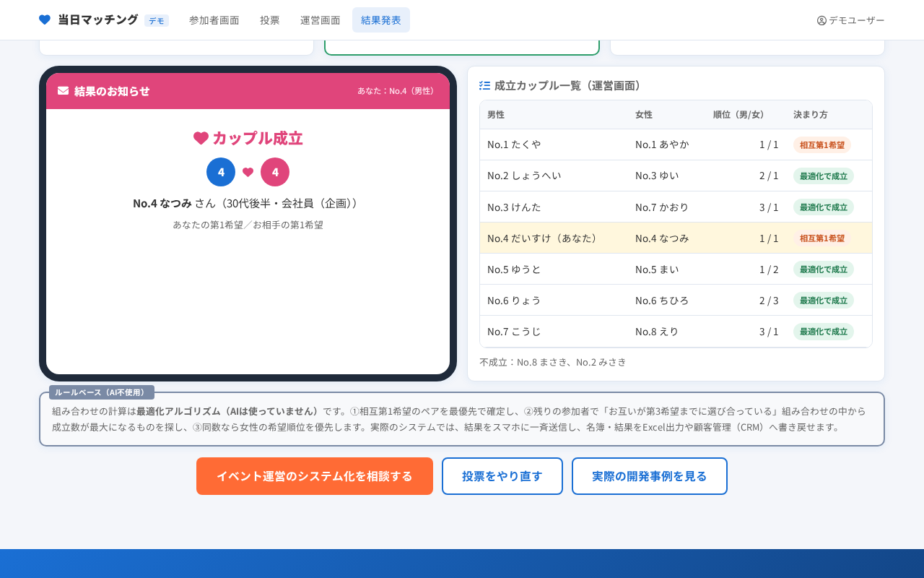Click the 投票をやり直す button
The width and height of the screenshot is (924, 578).
click(x=502, y=476)
